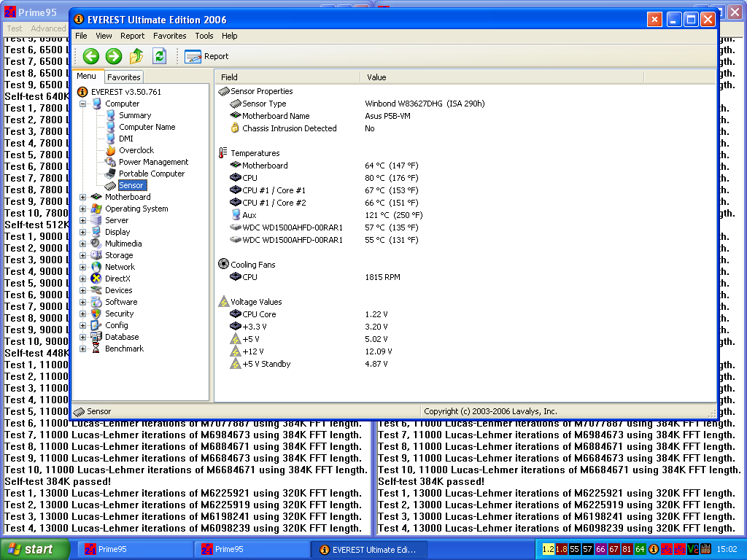Click the Cooling Fans group icon
This screenshot has height=560, width=747.
[x=223, y=264]
